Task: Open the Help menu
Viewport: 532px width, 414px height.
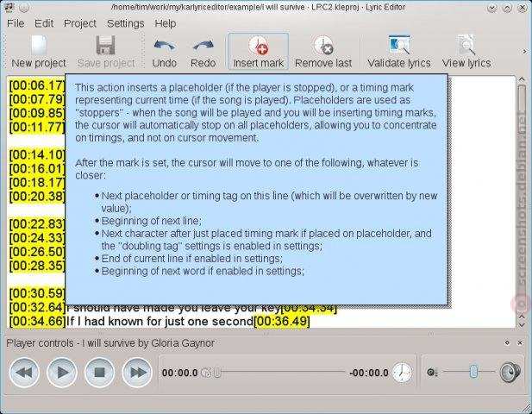Action: [166, 23]
